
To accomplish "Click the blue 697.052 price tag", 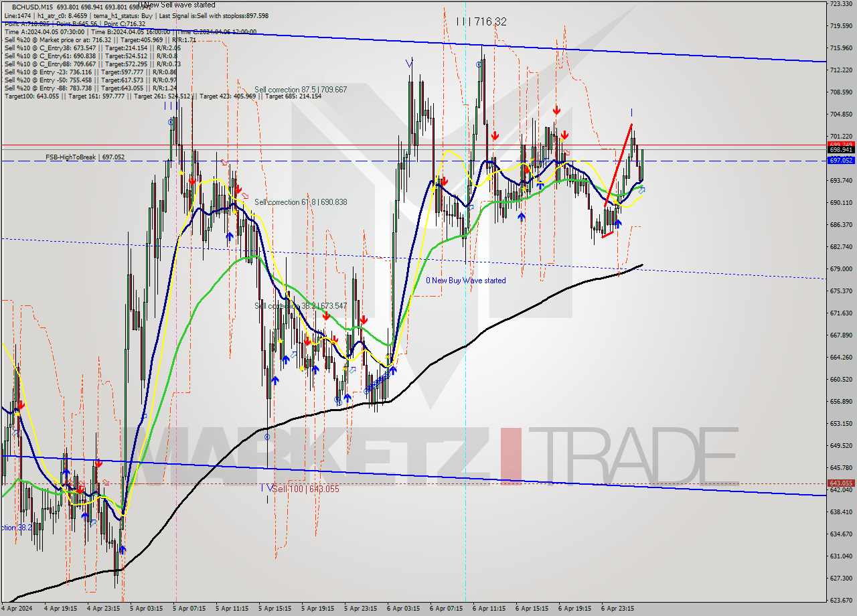I will click(x=841, y=161).
